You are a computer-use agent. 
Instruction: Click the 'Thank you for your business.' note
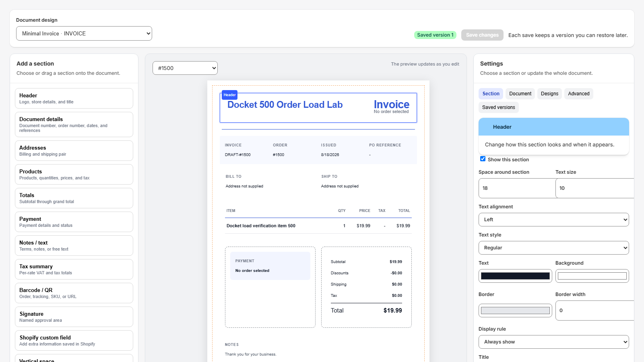[250, 354]
